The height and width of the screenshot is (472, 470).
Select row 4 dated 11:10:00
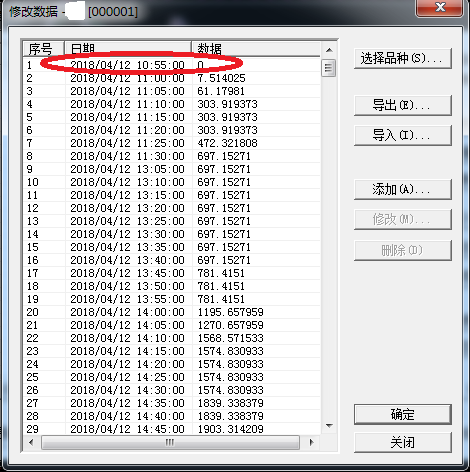(x=172, y=104)
